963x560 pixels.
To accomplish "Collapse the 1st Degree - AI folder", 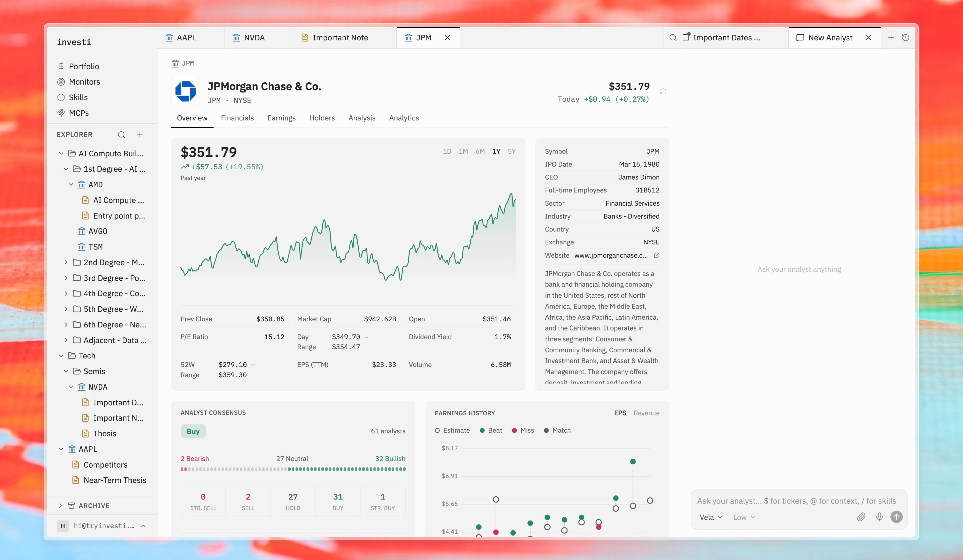I will [66, 169].
